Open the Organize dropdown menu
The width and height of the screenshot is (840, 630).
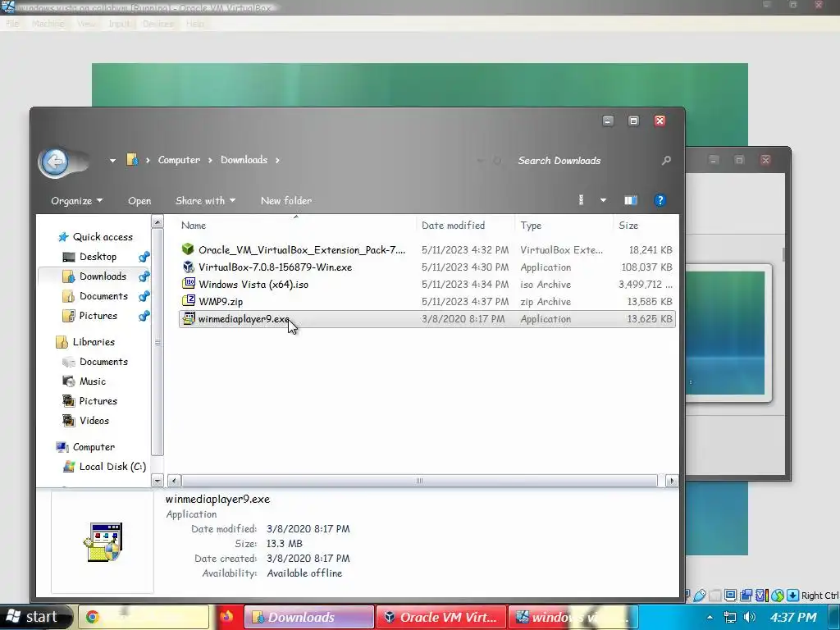pos(76,201)
